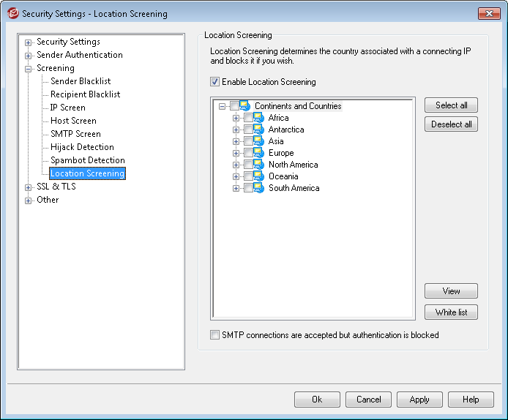Expand the Asia continent node
Screen dimensions: 508x420
[x=236, y=141]
